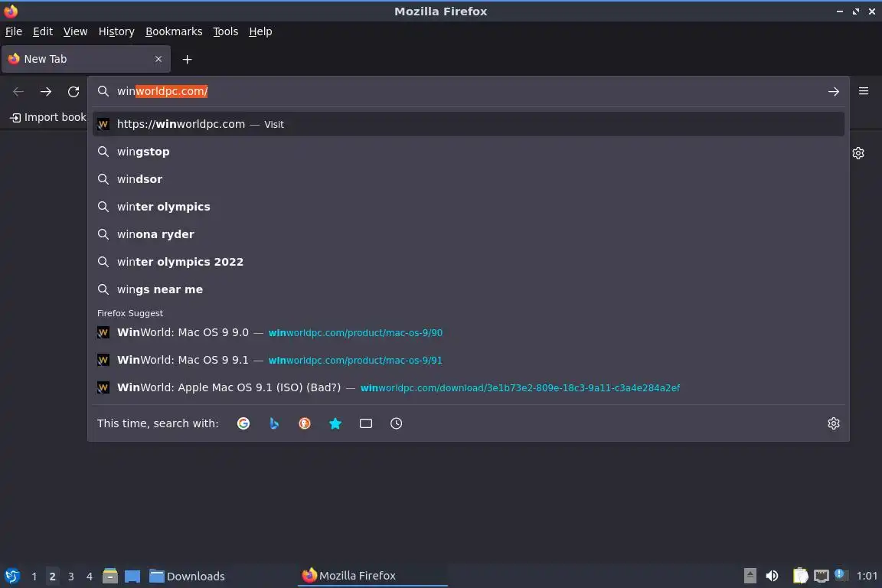The image size is (882, 588).
Task: Click the Go arrow in the address bar
Action: coord(834,91)
